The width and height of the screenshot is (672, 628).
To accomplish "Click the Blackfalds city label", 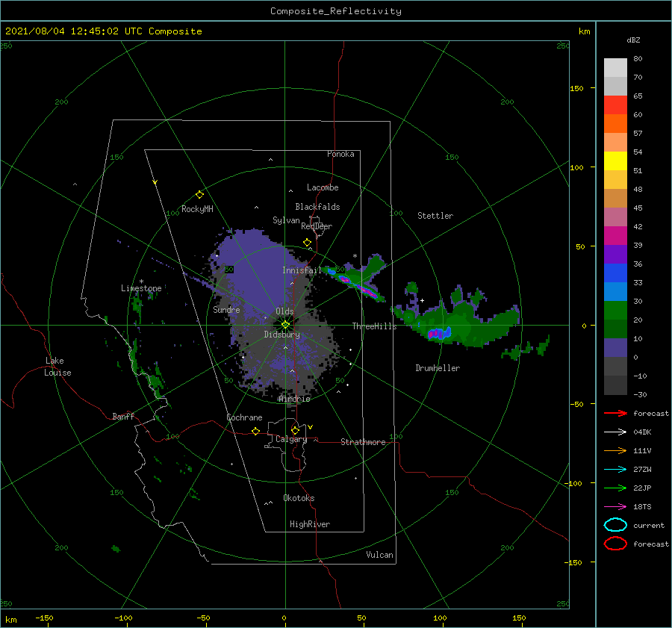I will click(x=317, y=207).
